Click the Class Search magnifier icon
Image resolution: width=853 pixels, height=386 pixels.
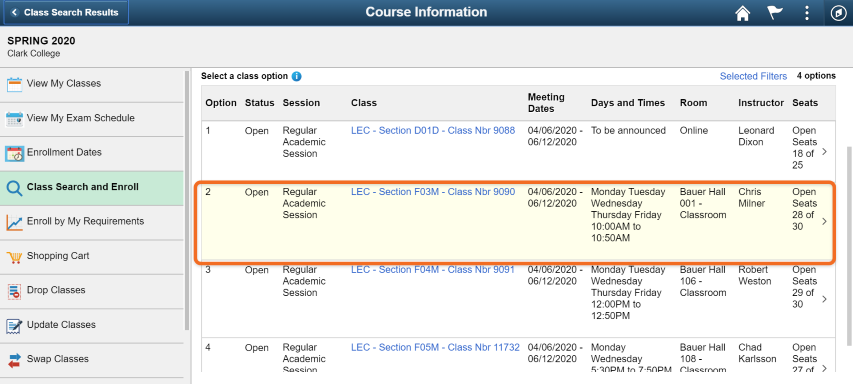(14, 188)
